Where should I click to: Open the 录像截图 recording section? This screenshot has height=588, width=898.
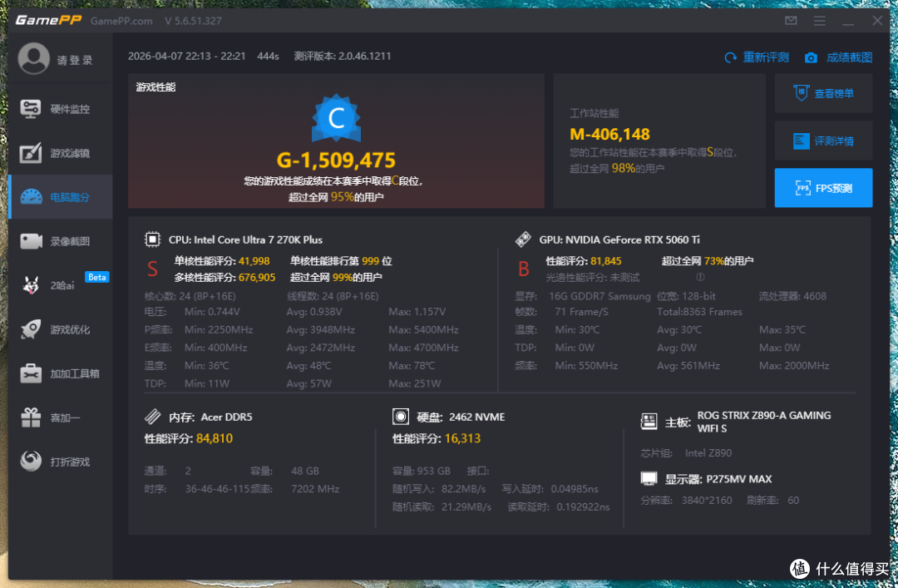[60, 241]
